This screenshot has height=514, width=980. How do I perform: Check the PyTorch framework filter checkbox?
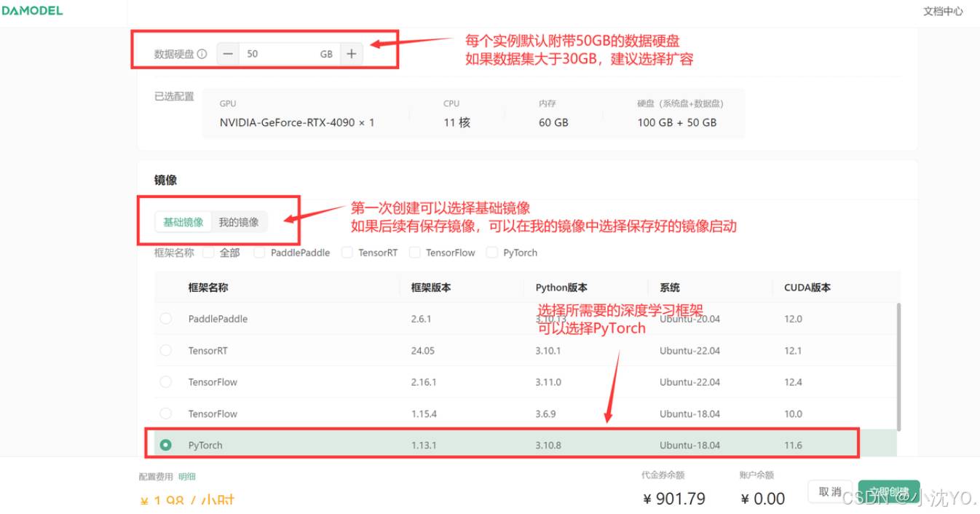click(x=492, y=253)
